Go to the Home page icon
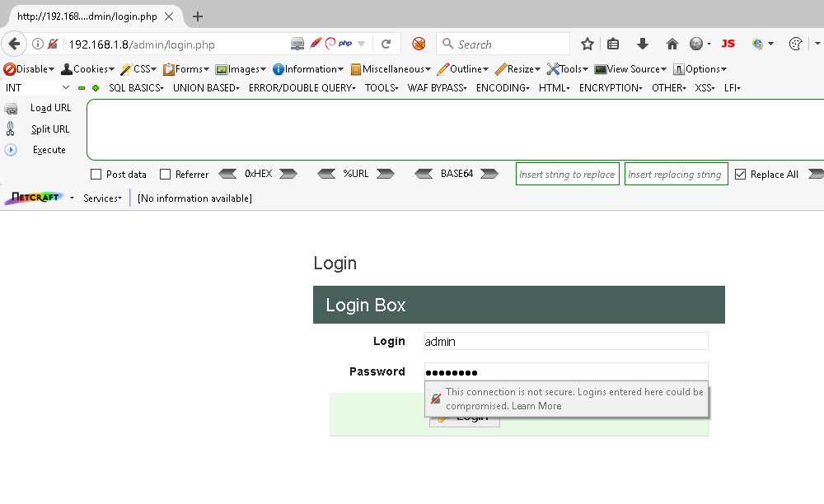This screenshot has height=504, width=824. 672,44
